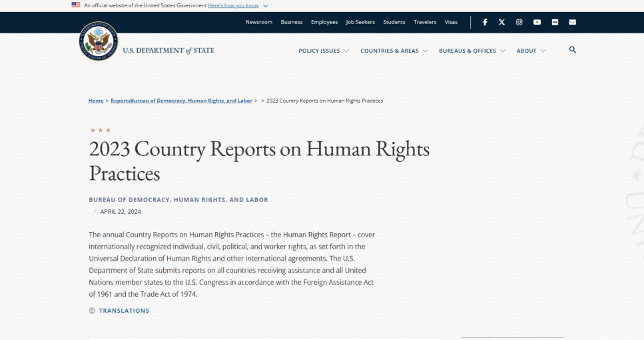Screen dimensions: 644x340
Task: Open the Newsroom menu item
Action: [258, 22]
